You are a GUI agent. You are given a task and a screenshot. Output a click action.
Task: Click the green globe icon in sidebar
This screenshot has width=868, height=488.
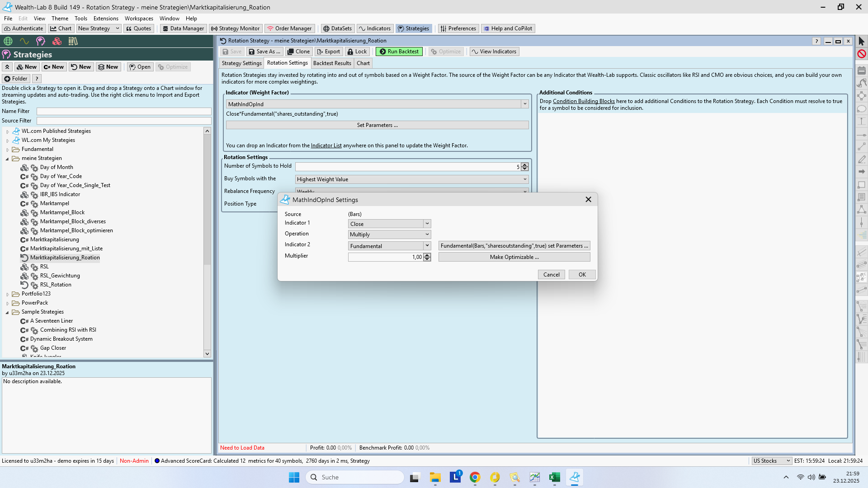point(8,41)
